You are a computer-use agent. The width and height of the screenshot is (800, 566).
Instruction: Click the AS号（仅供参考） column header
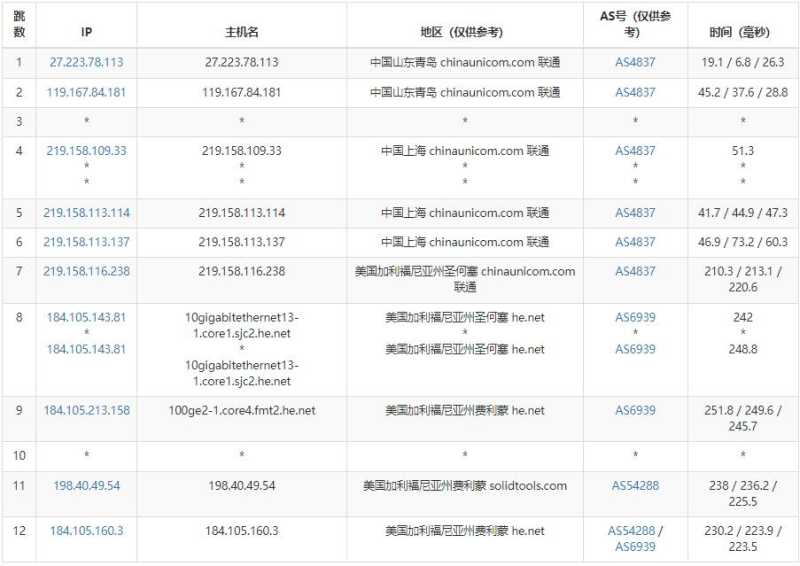pyautogui.click(x=635, y=24)
